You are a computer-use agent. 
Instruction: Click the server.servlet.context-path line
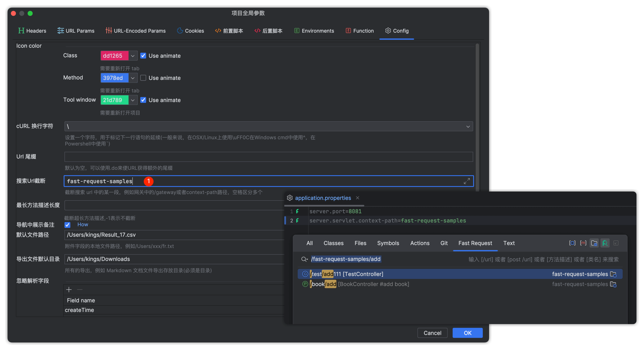tap(388, 220)
